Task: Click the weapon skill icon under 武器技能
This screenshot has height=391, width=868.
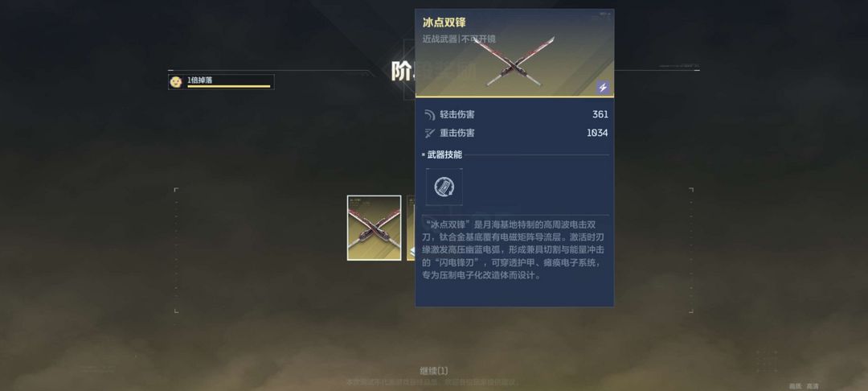Action: [444, 187]
